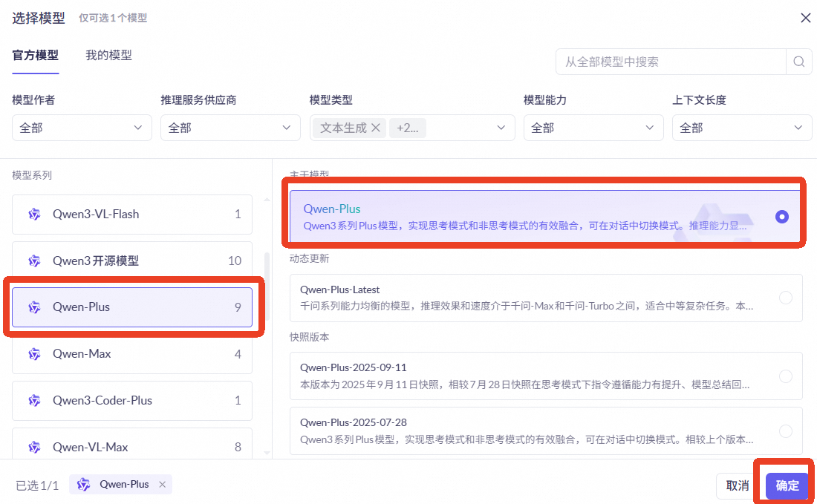Remove the Qwen-Plus selected chip

163,484
